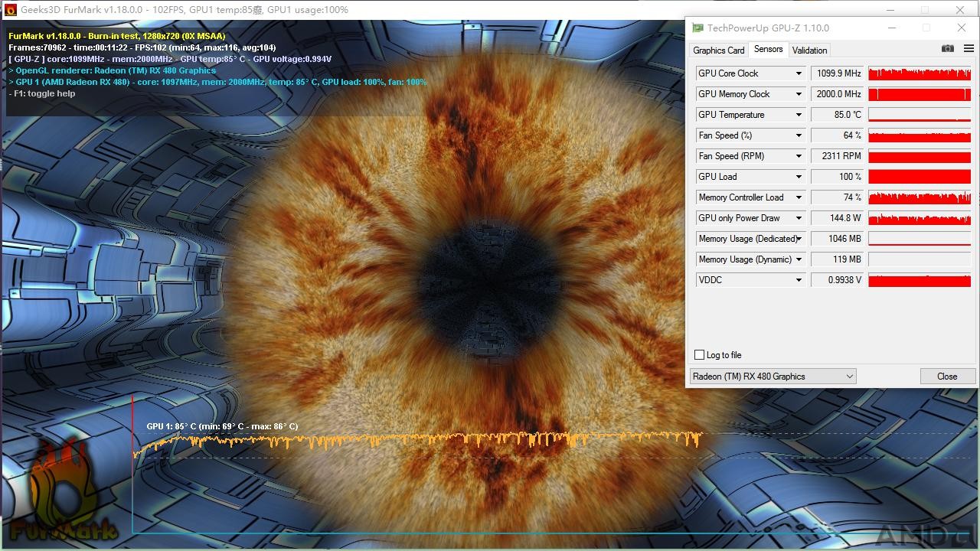Screen dimensions: 980x551
Task: Enable the Log to file checkbox
Action: (699, 355)
